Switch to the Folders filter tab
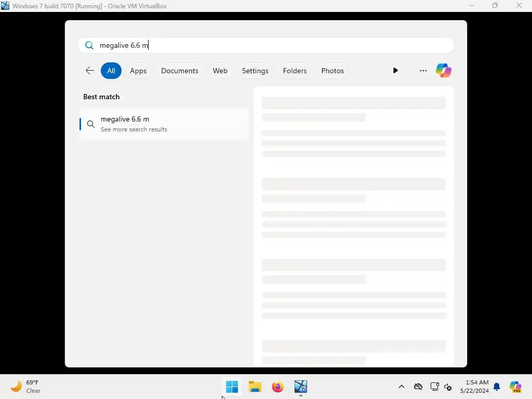 [x=295, y=71]
